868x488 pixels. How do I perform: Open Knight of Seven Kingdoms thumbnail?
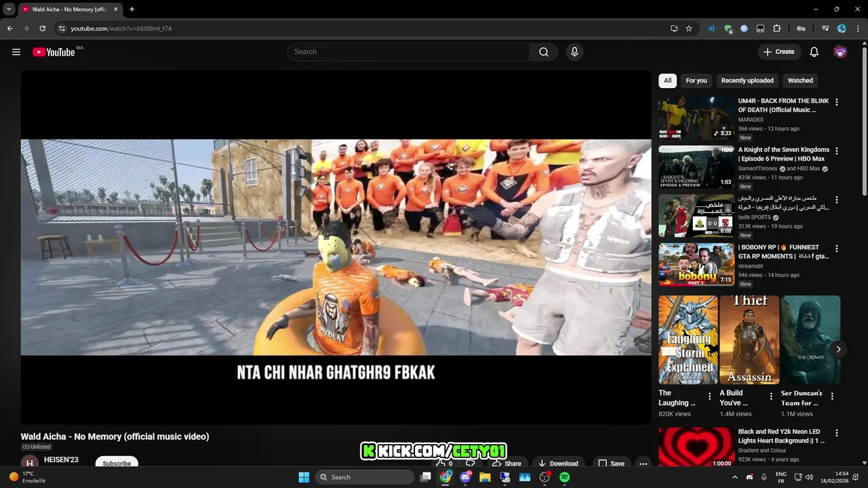coord(696,167)
